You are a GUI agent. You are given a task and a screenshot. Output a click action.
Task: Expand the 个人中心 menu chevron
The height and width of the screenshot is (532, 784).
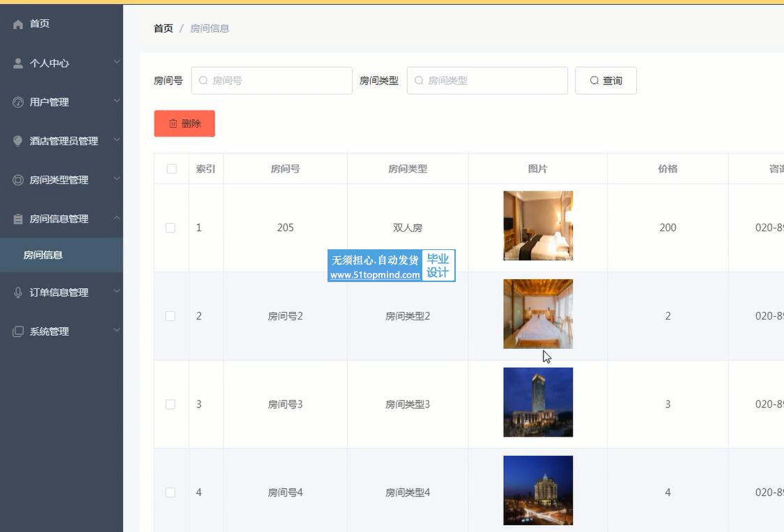[x=116, y=62]
